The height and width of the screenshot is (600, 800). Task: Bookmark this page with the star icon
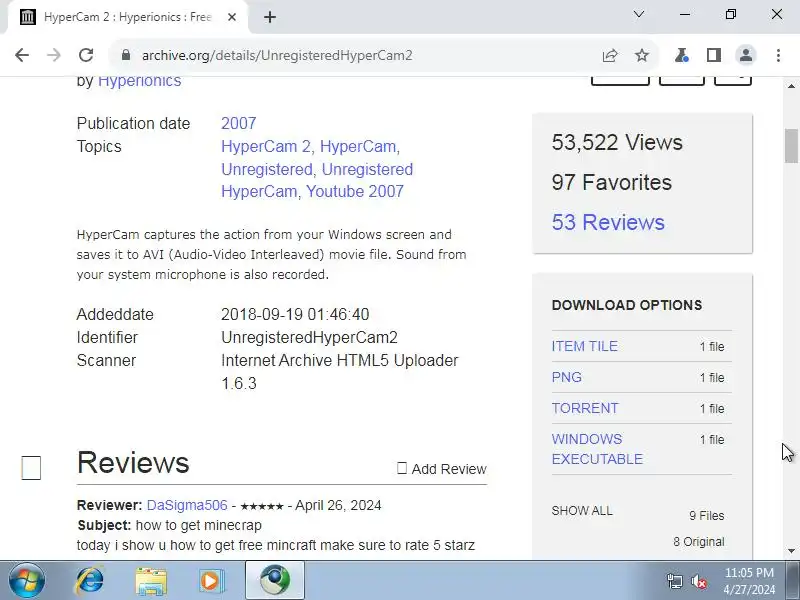pos(642,55)
